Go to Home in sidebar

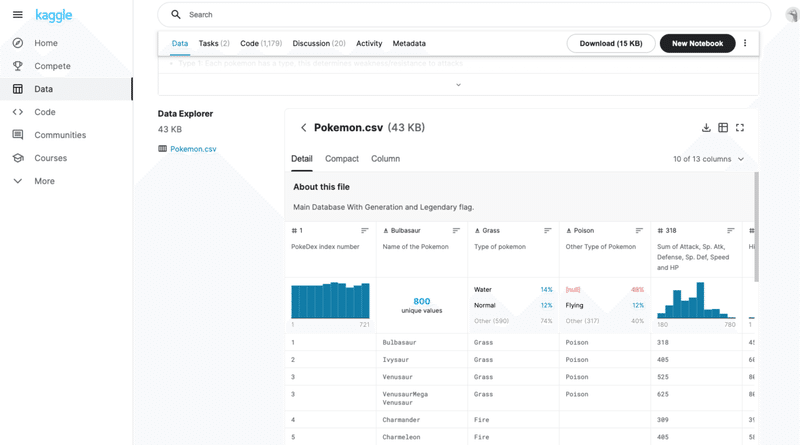[x=46, y=43]
